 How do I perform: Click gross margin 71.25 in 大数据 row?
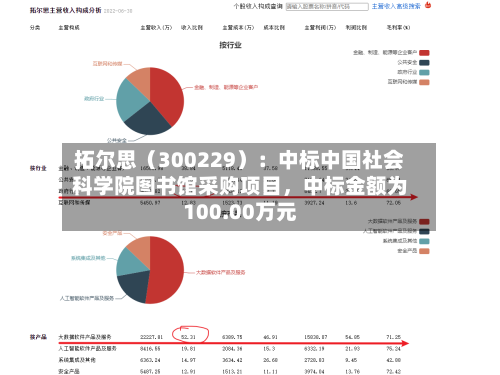coord(394,337)
